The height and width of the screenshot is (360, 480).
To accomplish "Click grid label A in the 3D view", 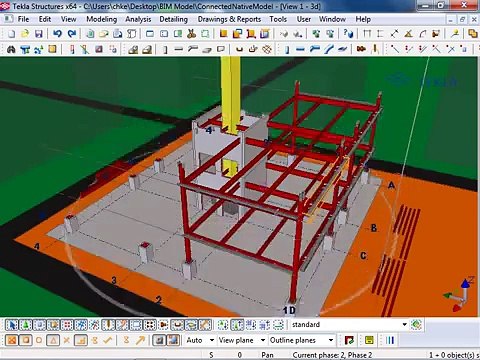I will coord(391,185).
